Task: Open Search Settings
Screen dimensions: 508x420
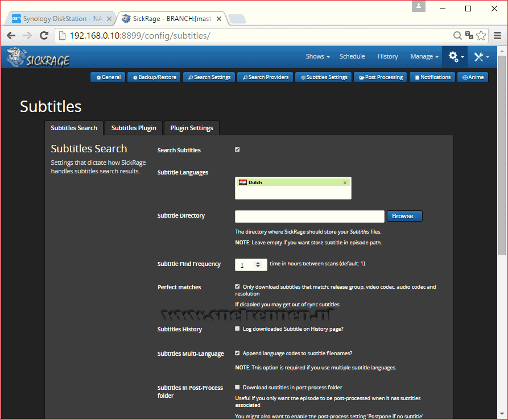Action: coord(209,77)
